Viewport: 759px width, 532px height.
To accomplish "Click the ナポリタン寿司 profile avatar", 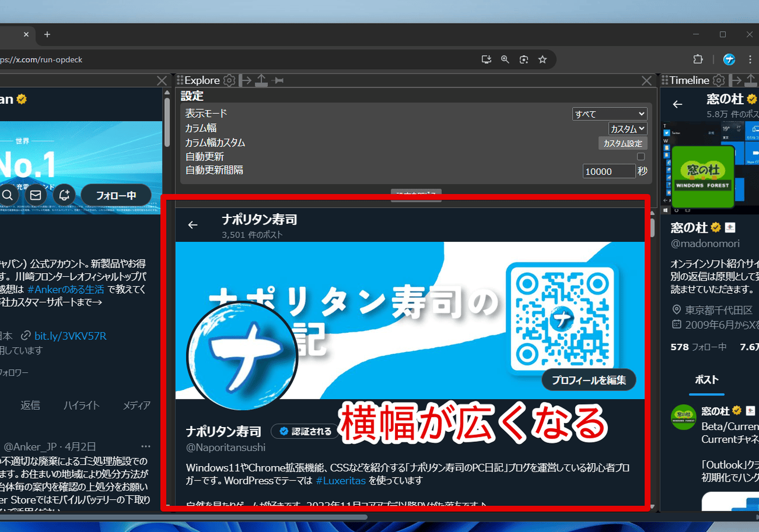I will coord(242,357).
